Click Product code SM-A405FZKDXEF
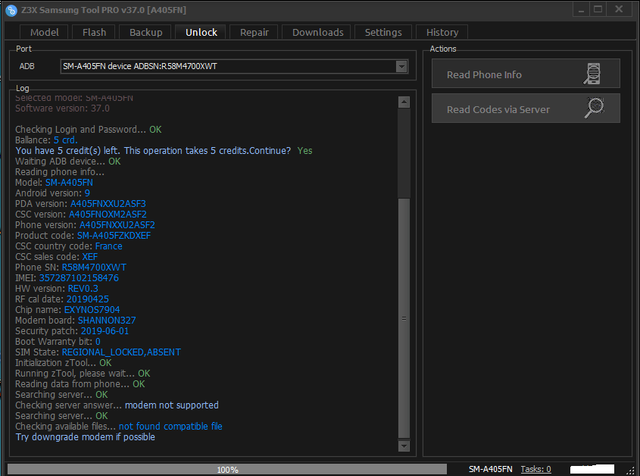This screenshot has width=640, height=476. 114,236
